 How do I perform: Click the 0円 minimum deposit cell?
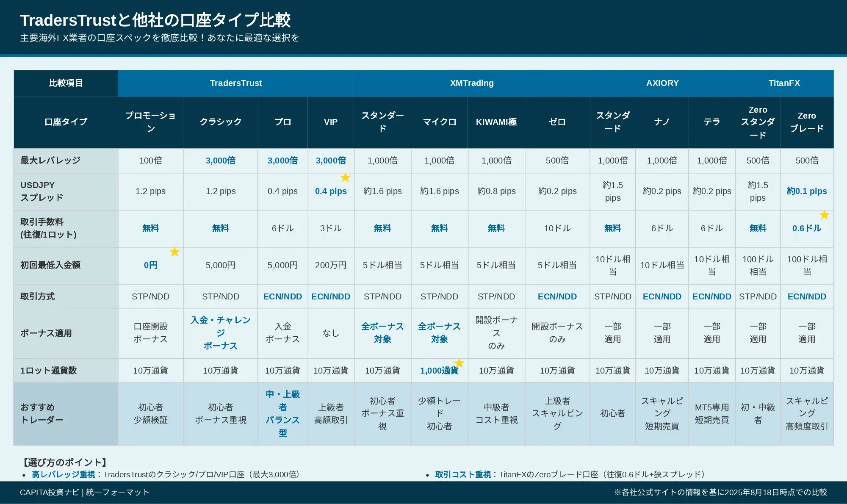click(150, 265)
